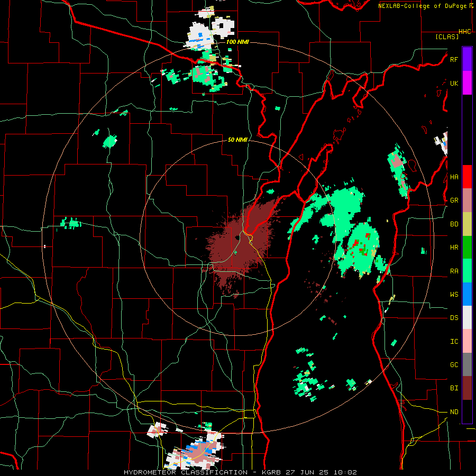
Task: Click the "GR" legend label text
Action: (x=454, y=200)
